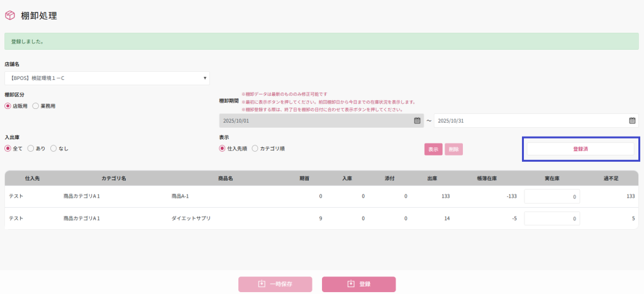Screen dimensions: 644x294
Task: Click the 登録 button at bottom
Action: tap(358, 284)
